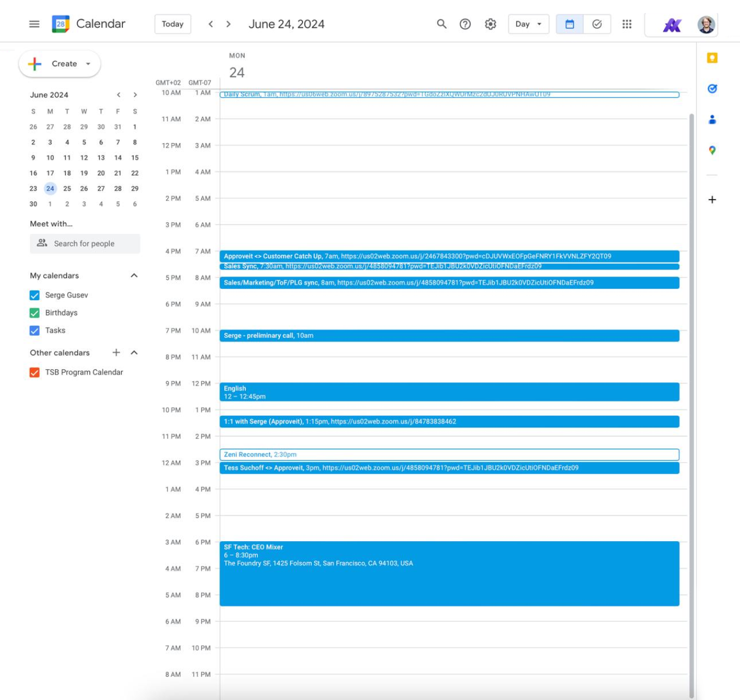Disable the TSB Program Calendar checkbox
740x700 pixels.
point(35,373)
